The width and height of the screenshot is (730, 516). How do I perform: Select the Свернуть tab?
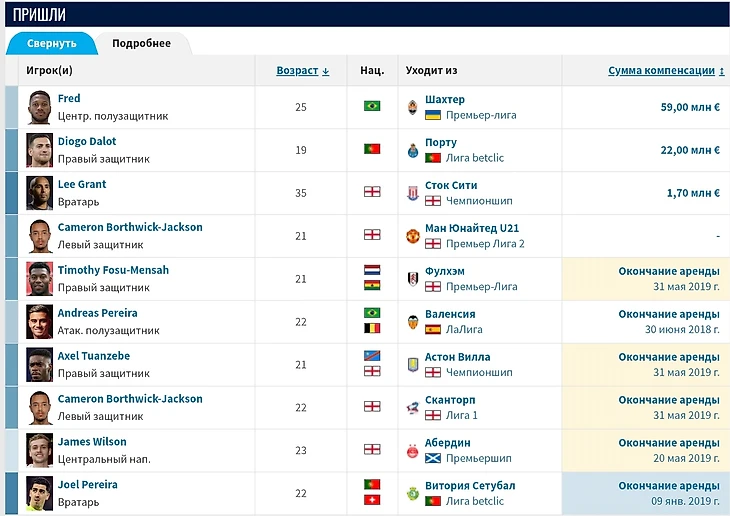coord(51,44)
